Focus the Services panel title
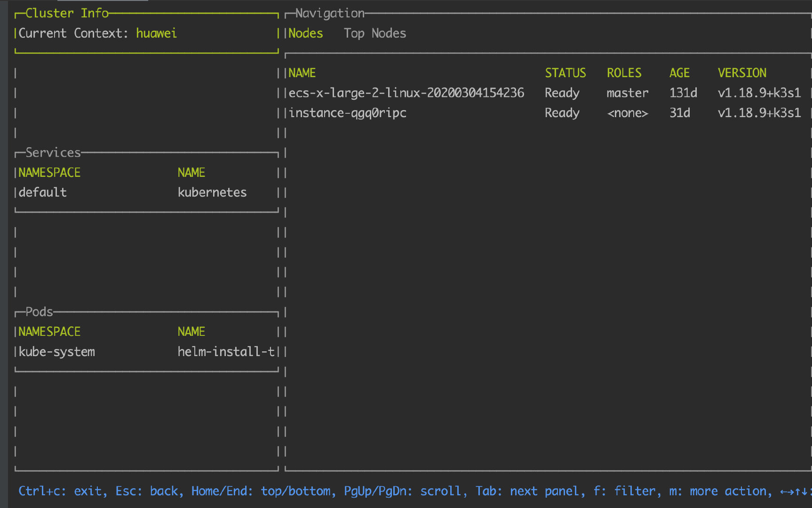Image resolution: width=812 pixels, height=508 pixels. coord(53,153)
